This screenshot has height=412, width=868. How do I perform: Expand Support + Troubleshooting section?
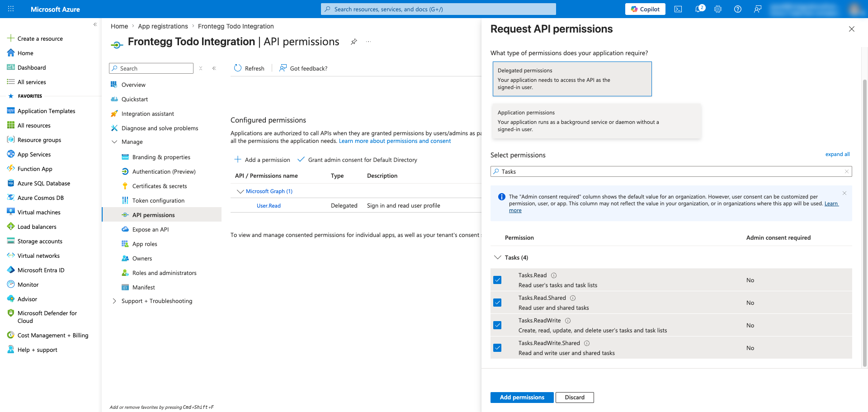114,301
